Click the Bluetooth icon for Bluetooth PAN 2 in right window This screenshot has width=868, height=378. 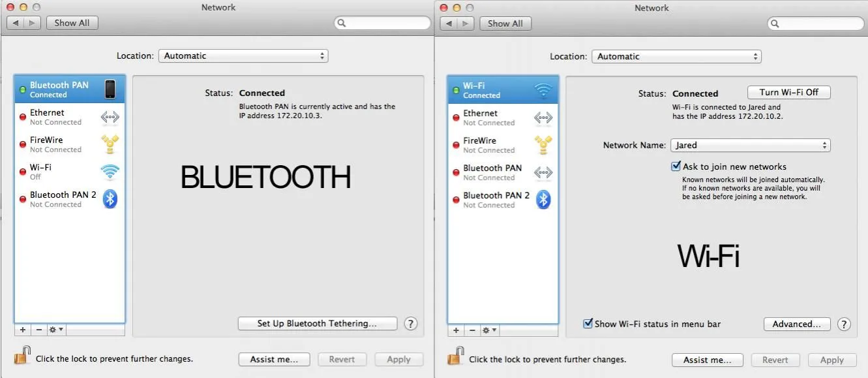point(543,200)
